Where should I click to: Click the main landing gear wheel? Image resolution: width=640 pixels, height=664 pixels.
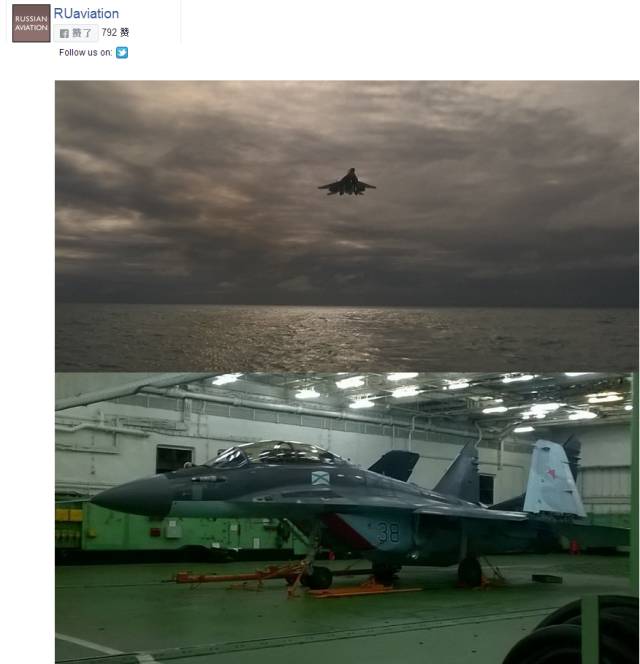[x=470, y=572]
